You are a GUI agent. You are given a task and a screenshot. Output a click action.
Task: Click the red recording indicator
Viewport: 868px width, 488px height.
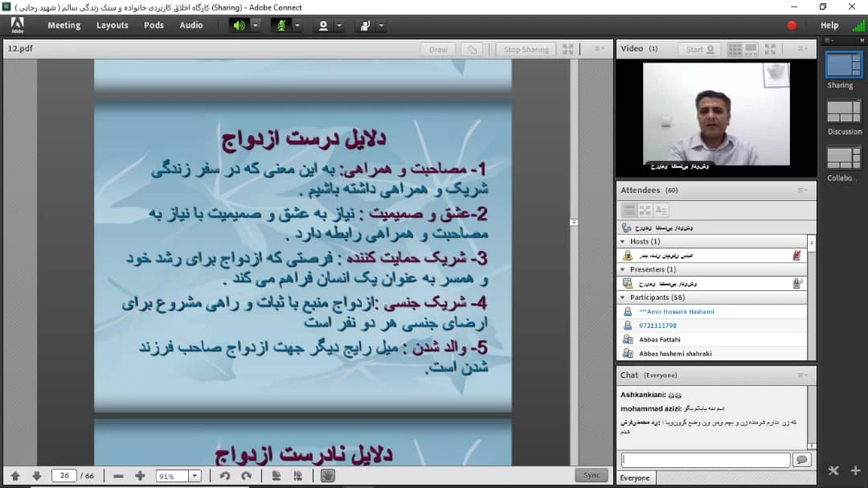[792, 25]
